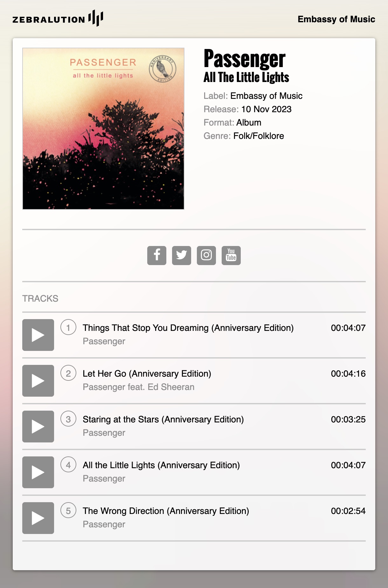This screenshot has height=588, width=388.
Task: Click Passenger feat. Ed Sheeran artist text
Action: (x=139, y=387)
